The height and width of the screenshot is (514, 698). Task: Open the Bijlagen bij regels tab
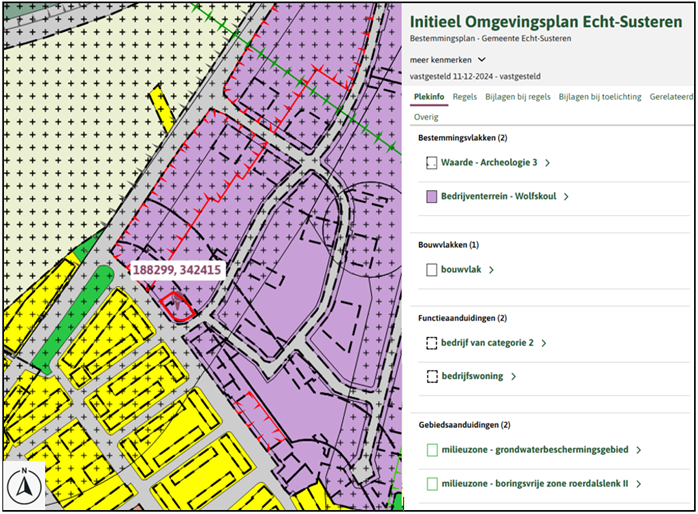click(x=518, y=97)
